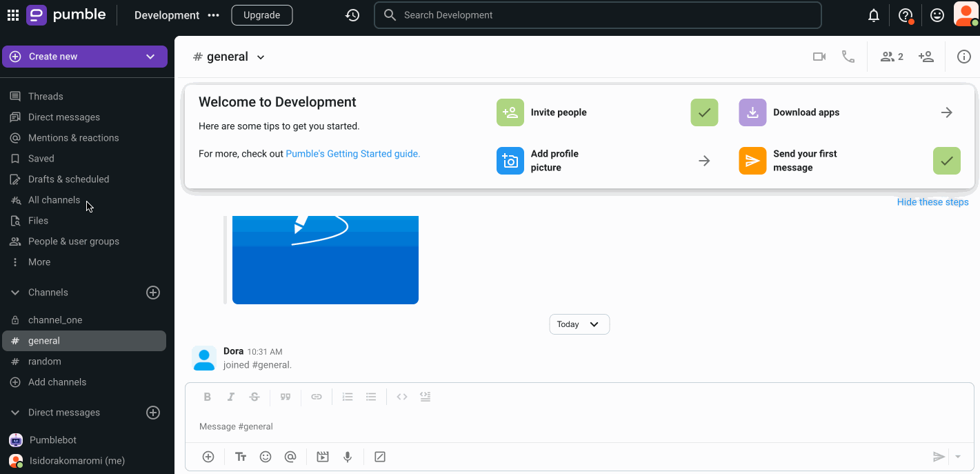The image size is (980, 474).
Task: Click the Search Development field
Action: point(597,15)
